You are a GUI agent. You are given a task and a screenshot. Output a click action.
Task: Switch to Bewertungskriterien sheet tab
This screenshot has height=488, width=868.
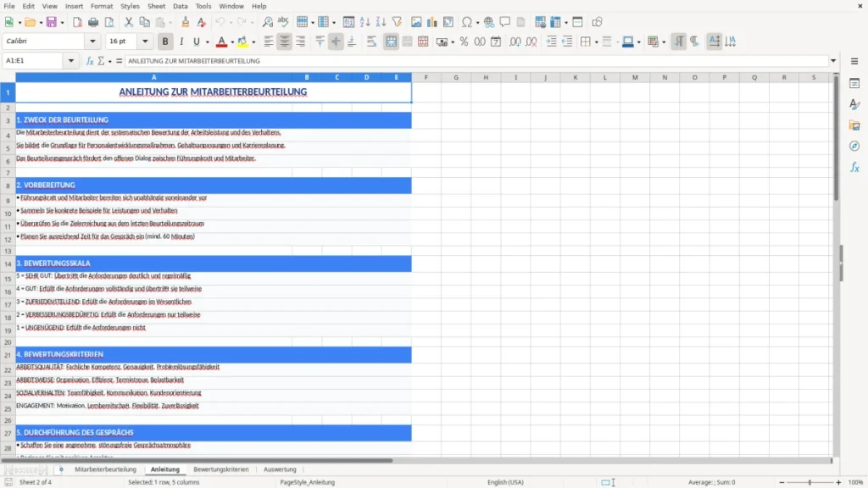[221, 469]
